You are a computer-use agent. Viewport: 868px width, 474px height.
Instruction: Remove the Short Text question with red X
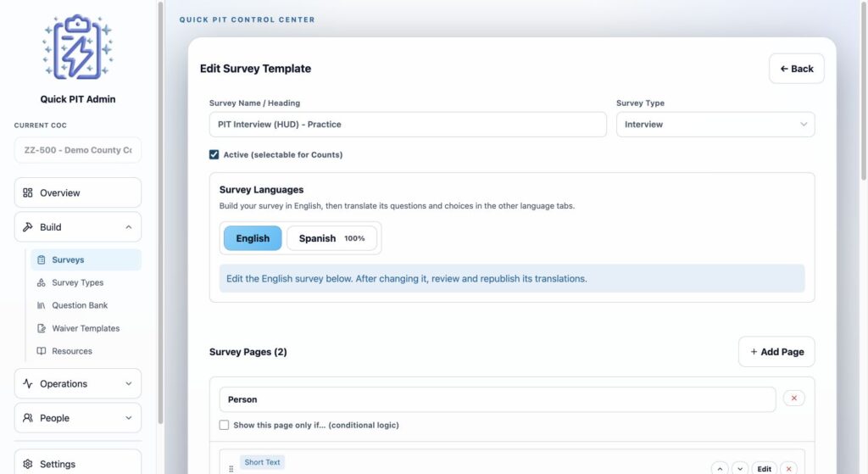(x=789, y=468)
